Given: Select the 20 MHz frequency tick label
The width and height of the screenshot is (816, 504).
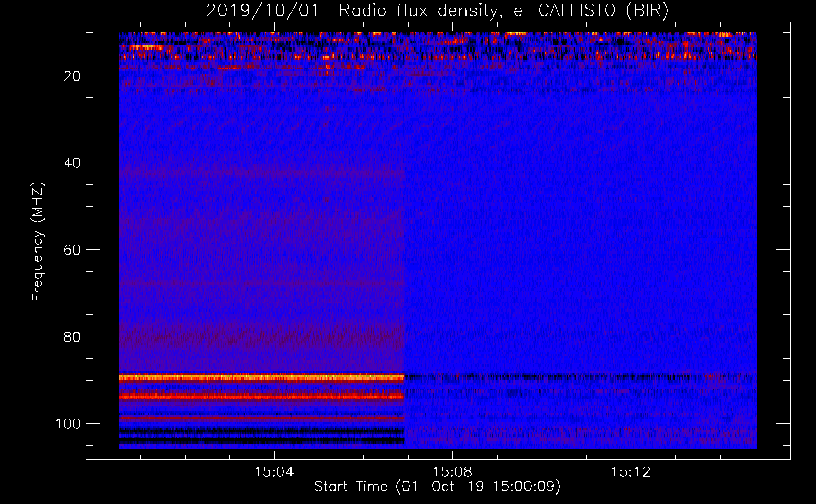Looking at the screenshot, I should coord(73,76).
